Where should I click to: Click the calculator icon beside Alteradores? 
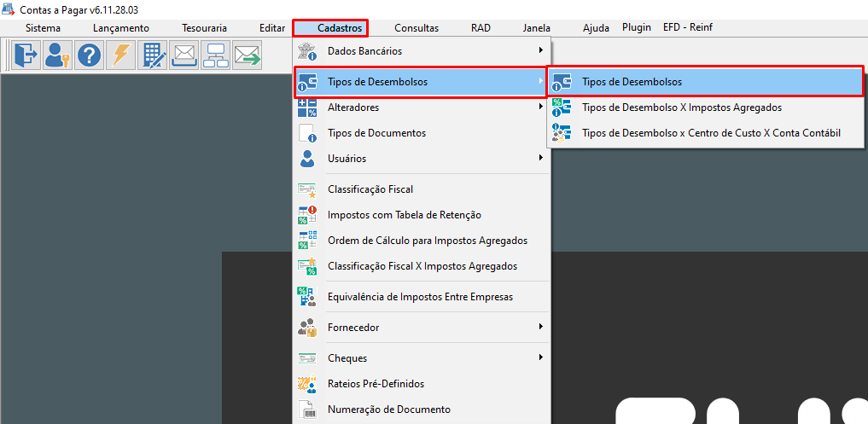point(306,107)
